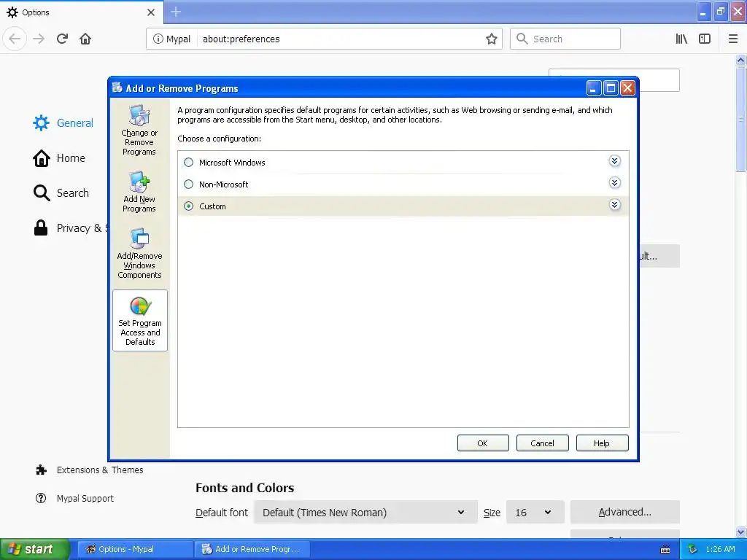Open Mypal Support link

coord(75,499)
